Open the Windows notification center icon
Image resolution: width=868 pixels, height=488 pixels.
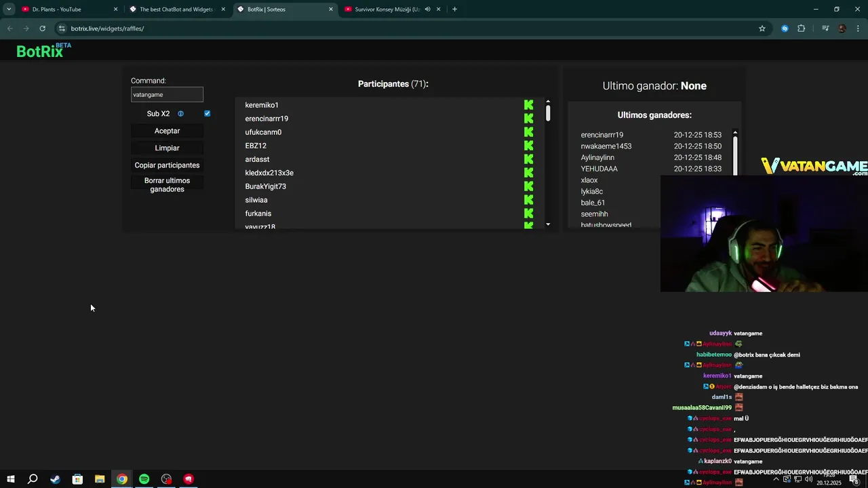point(853,479)
